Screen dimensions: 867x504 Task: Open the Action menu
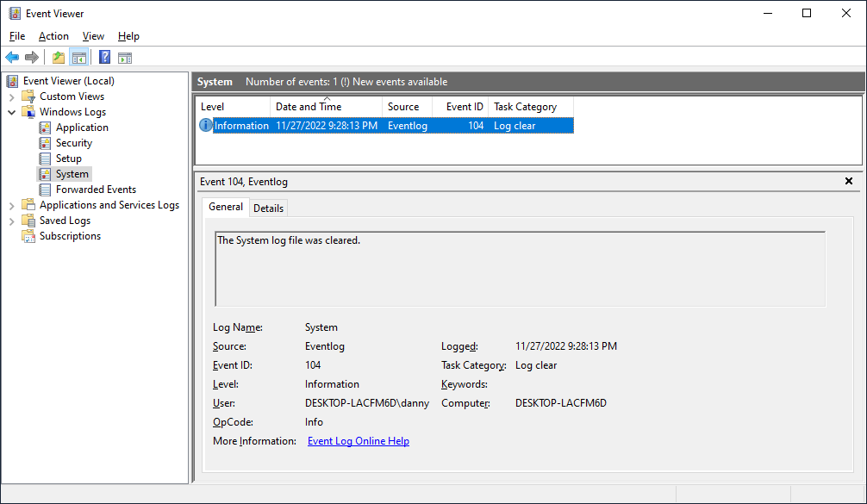click(x=53, y=36)
